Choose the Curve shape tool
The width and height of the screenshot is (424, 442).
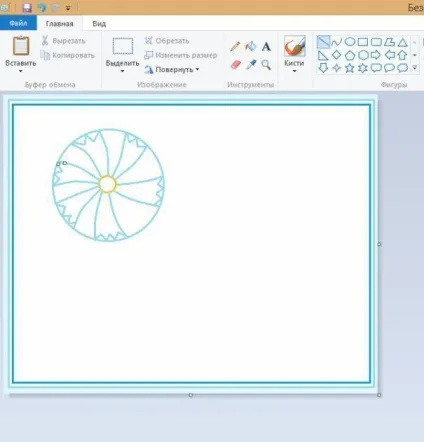337,42
